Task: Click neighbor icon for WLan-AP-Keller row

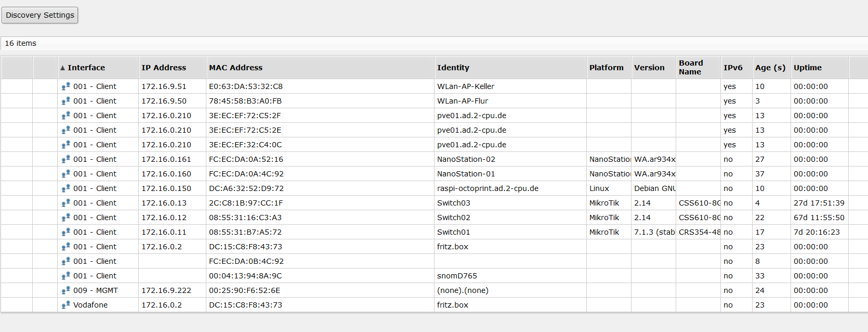Action: click(x=65, y=86)
